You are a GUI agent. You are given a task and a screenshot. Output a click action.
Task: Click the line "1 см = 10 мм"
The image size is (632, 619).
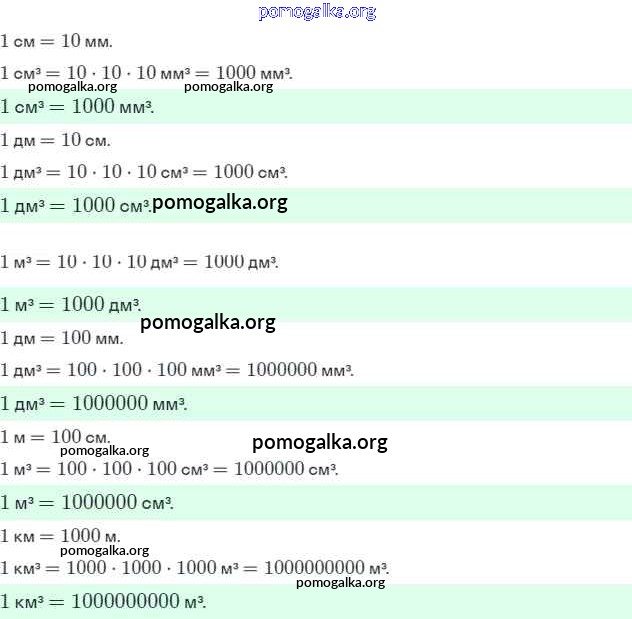click(57, 42)
